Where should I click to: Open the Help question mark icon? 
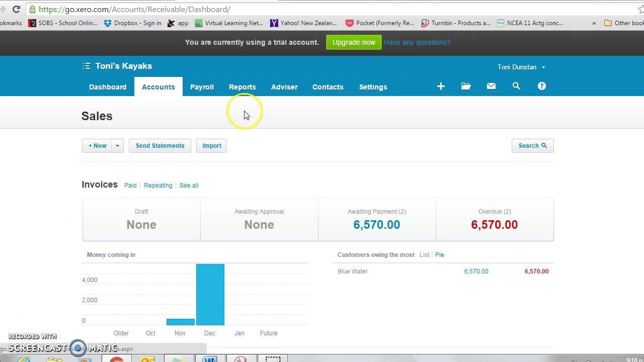(541, 86)
